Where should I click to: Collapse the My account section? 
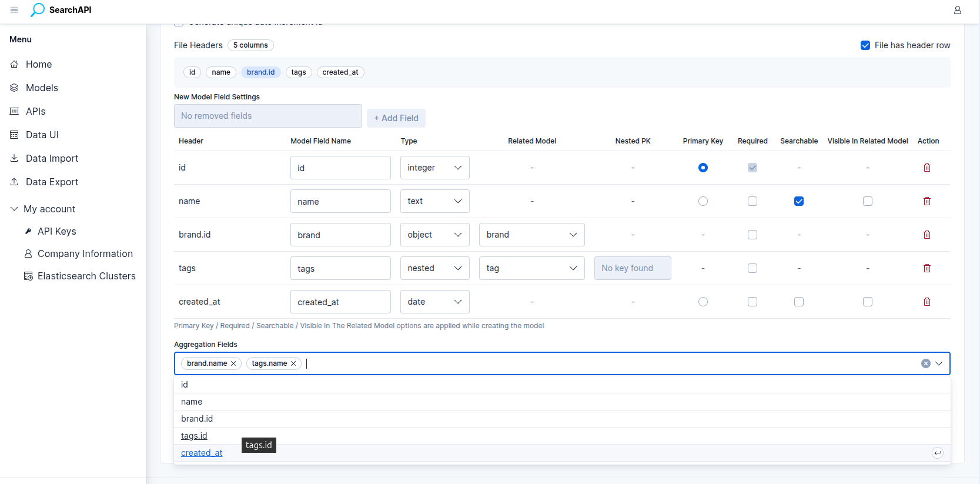(x=14, y=209)
